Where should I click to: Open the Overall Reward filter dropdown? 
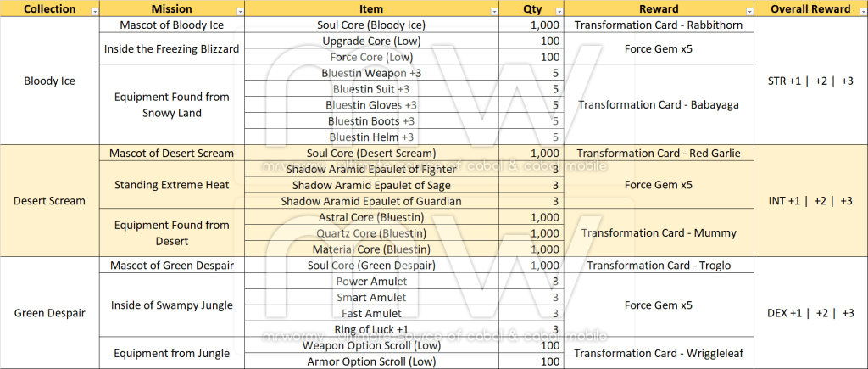pyautogui.click(x=860, y=10)
